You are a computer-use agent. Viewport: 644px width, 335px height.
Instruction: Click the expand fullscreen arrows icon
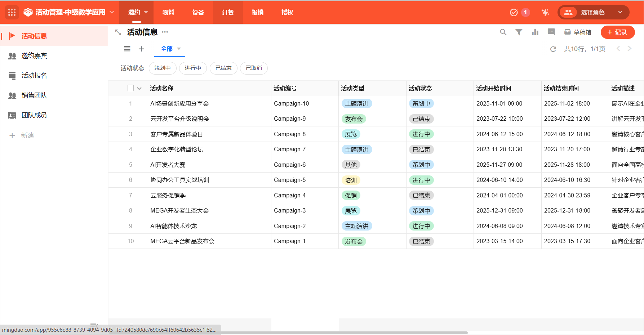coord(118,32)
